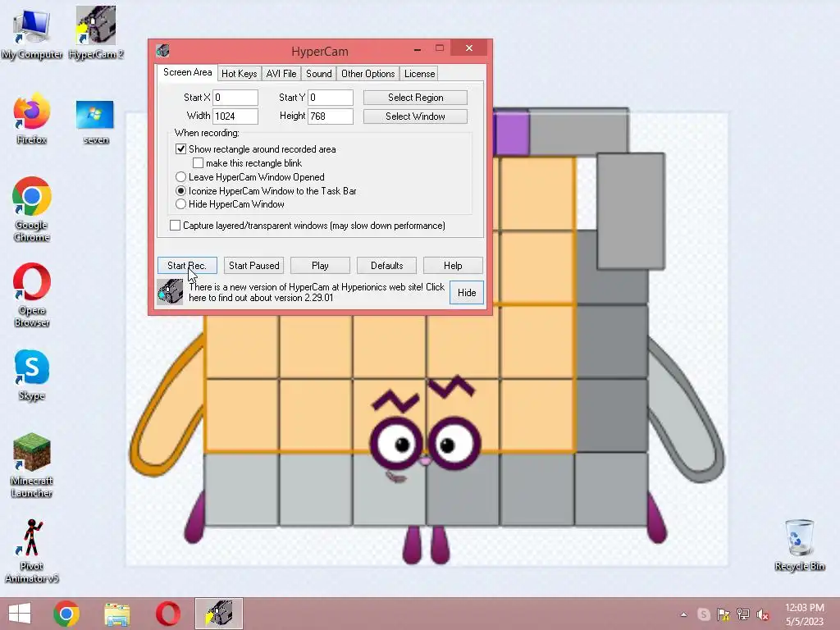Click the Start Paused button
The image size is (840, 630).
[x=254, y=265]
